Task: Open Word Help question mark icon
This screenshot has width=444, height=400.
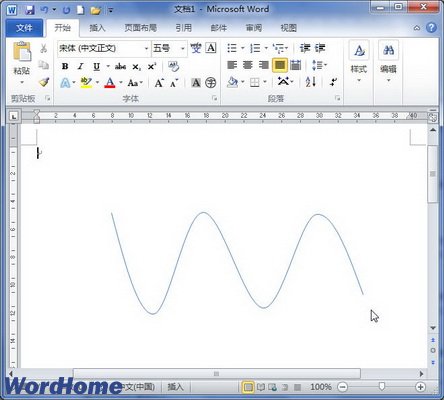Action: click(x=431, y=28)
